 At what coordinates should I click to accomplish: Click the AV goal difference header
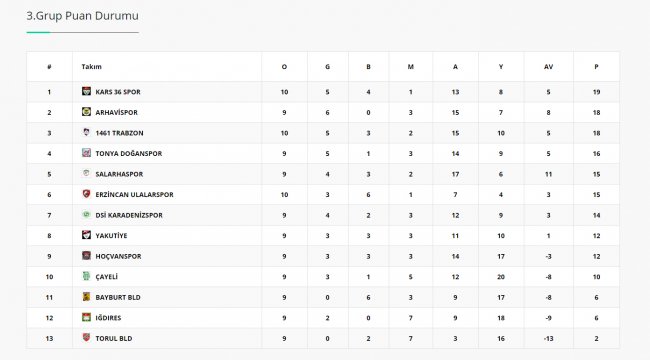[548, 66]
